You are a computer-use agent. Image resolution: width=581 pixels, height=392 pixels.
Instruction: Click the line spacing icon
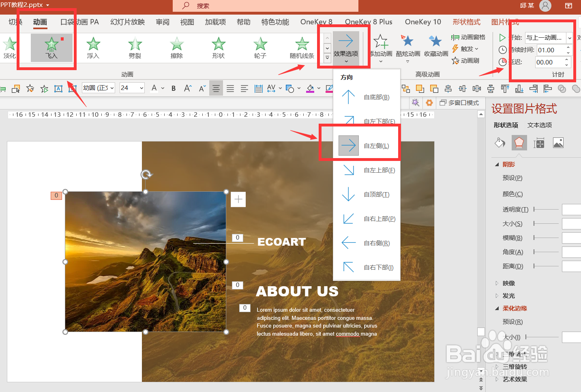click(x=258, y=88)
